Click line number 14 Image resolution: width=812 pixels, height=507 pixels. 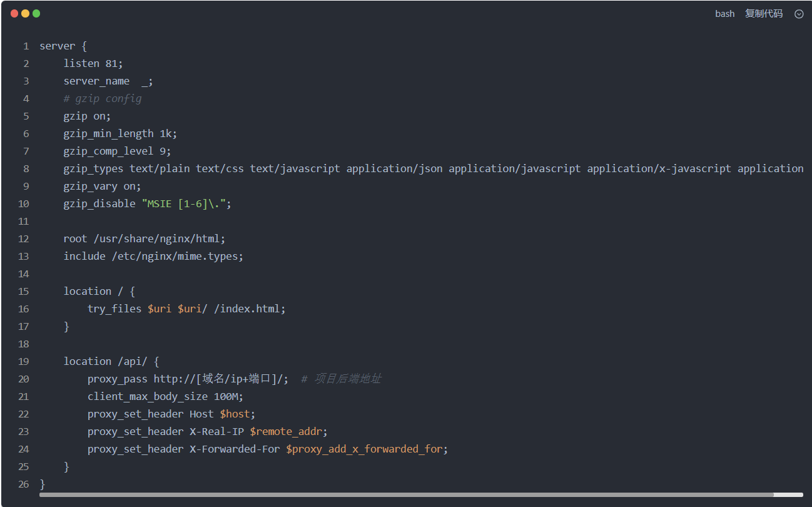(x=24, y=274)
